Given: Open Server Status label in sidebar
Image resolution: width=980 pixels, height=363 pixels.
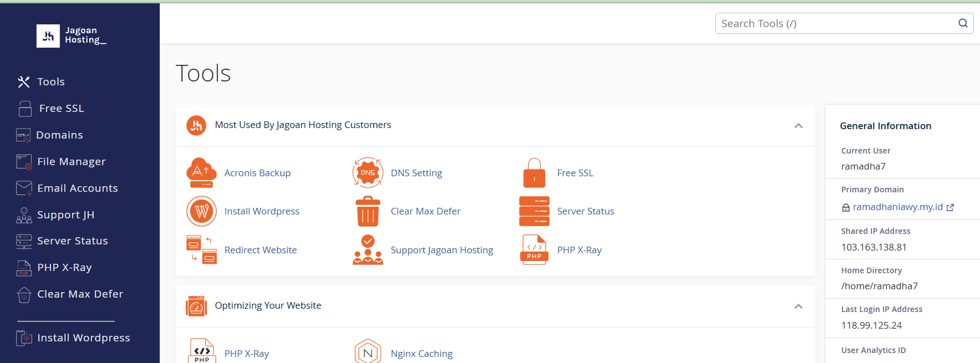Looking at the screenshot, I should click(x=73, y=241).
